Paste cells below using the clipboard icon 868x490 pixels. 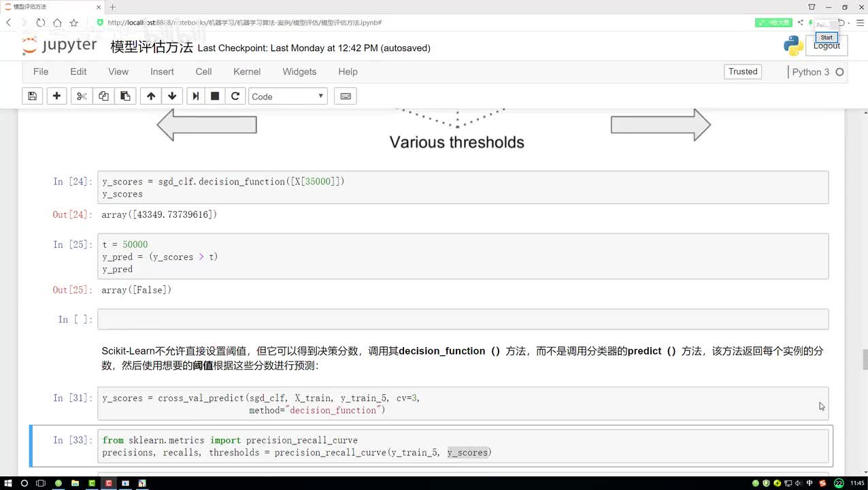coord(125,96)
